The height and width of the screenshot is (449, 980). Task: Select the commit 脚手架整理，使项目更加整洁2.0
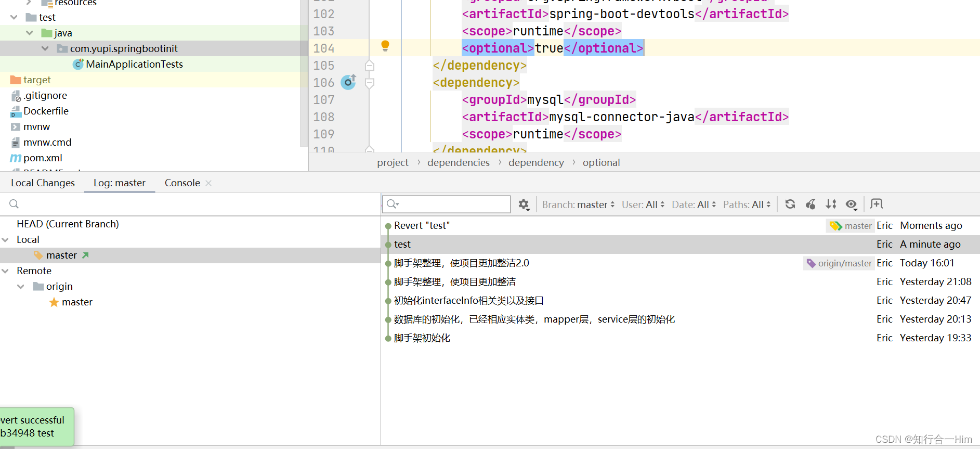click(x=681, y=263)
